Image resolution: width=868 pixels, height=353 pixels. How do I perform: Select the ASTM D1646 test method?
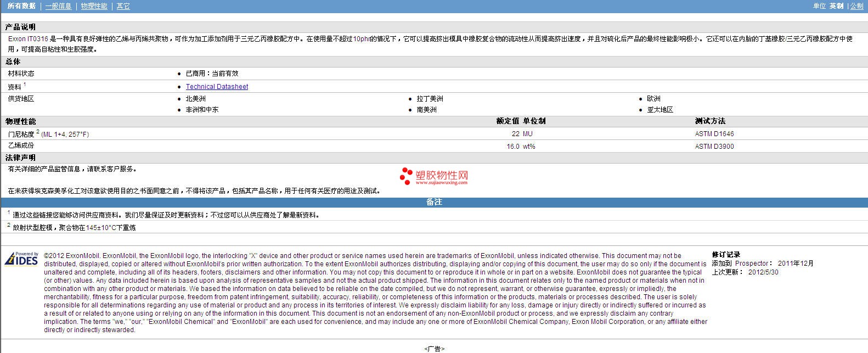[x=714, y=134]
